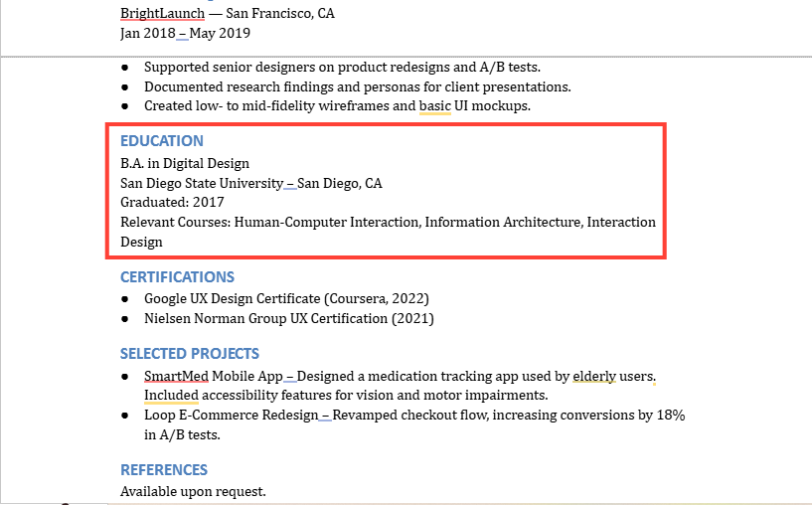This screenshot has width=812, height=505.
Task: Click the Relevant Courses line
Action: (388, 232)
